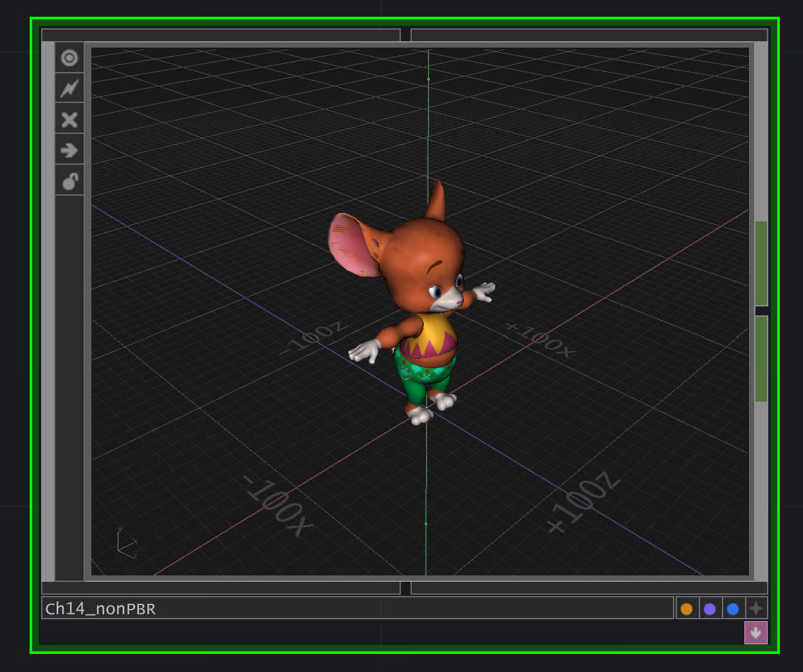Click the upper green connector on the right edge
Image resolution: width=803 pixels, height=672 pixels.
point(761,263)
